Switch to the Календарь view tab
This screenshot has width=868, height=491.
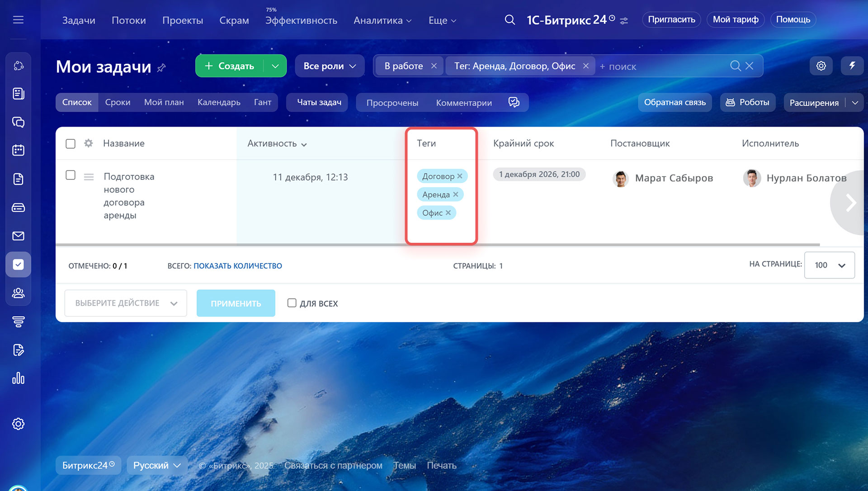click(x=219, y=103)
